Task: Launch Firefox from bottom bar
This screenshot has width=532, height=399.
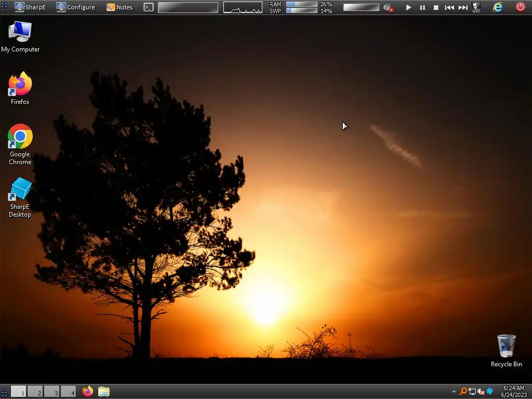Action: pyautogui.click(x=87, y=391)
